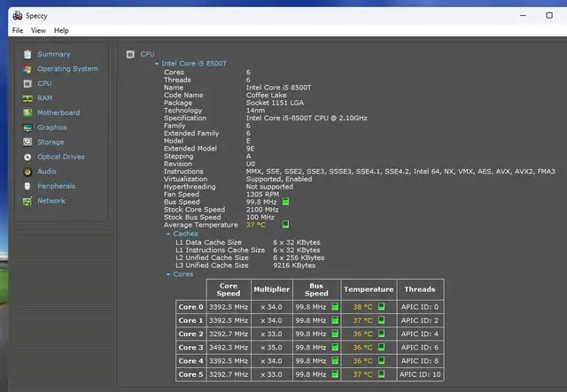Image resolution: width=567 pixels, height=392 pixels.
Task: Click the Summary clipboard icon in sidebar
Action: click(x=27, y=54)
